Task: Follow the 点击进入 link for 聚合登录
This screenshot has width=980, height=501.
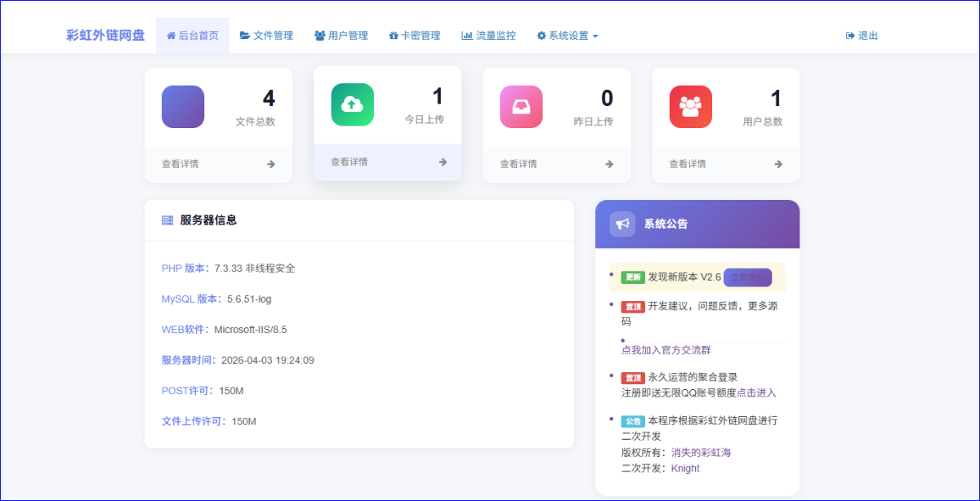Action: (756, 392)
